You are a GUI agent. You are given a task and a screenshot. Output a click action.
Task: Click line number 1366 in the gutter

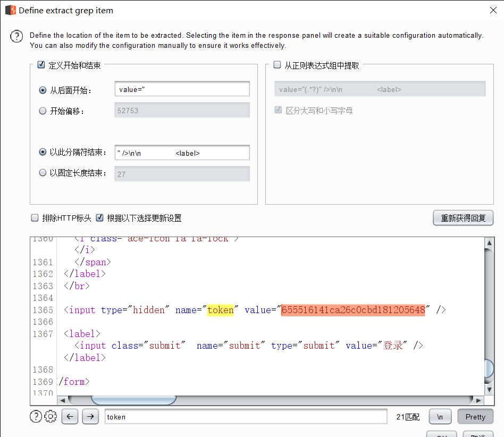pos(43,322)
